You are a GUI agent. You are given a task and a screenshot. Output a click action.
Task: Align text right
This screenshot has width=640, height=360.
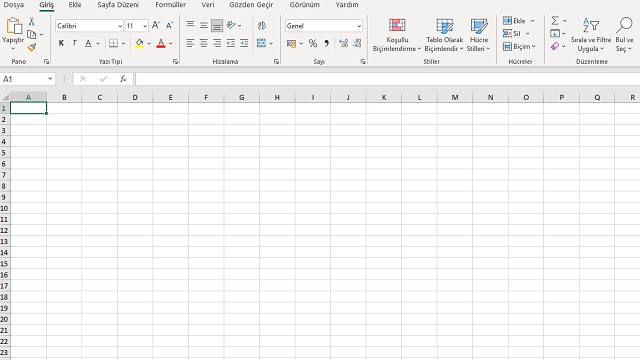[x=217, y=43]
